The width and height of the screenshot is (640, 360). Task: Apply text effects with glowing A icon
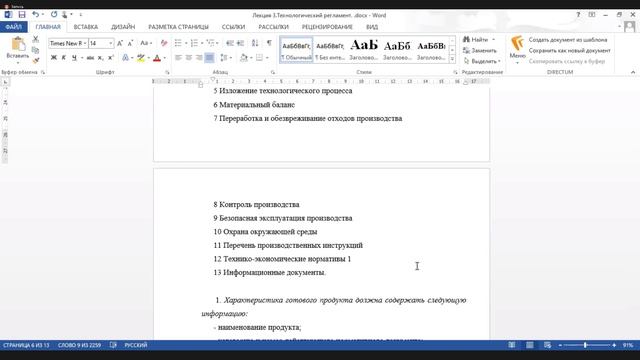(x=125, y=58)
